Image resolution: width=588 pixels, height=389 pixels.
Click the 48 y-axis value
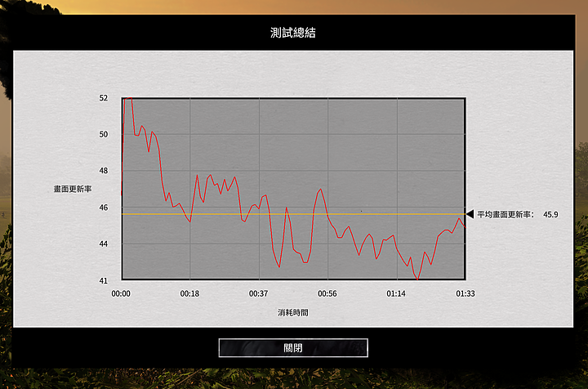point(104,171)
